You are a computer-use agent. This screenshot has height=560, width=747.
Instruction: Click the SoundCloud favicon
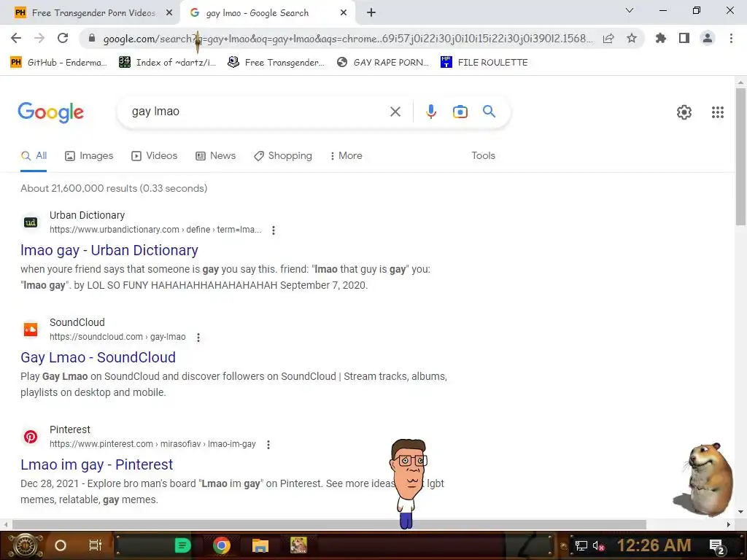tap(31, 330)
